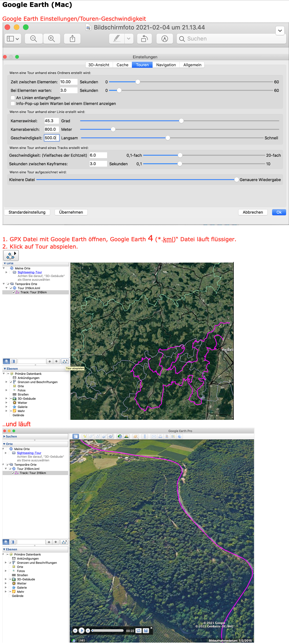Toggle 3D-Gebäude layer in Google Earth Pro window
The image size is (289, 644).
click(x=10, y=579)
